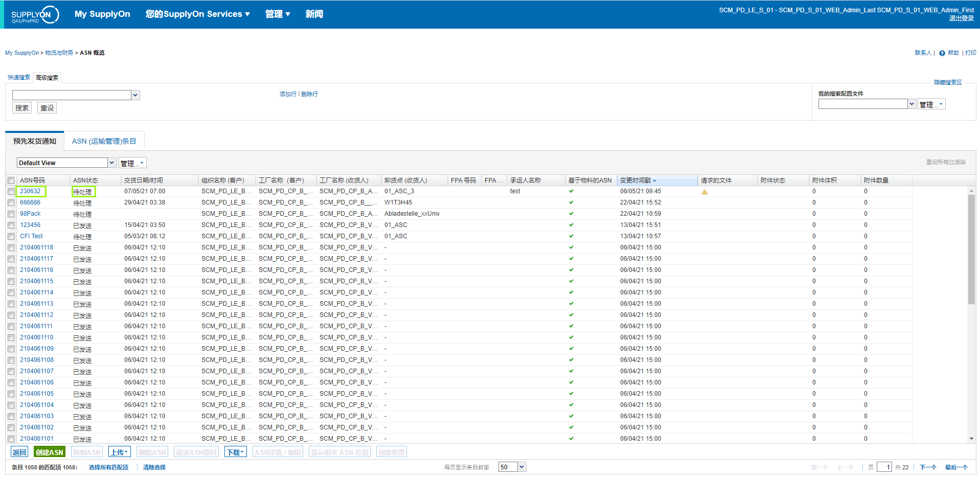Viewport: 980px width, 477px height.
Task: Click 打印 link at top right
Action: click(x=971, y=53)
